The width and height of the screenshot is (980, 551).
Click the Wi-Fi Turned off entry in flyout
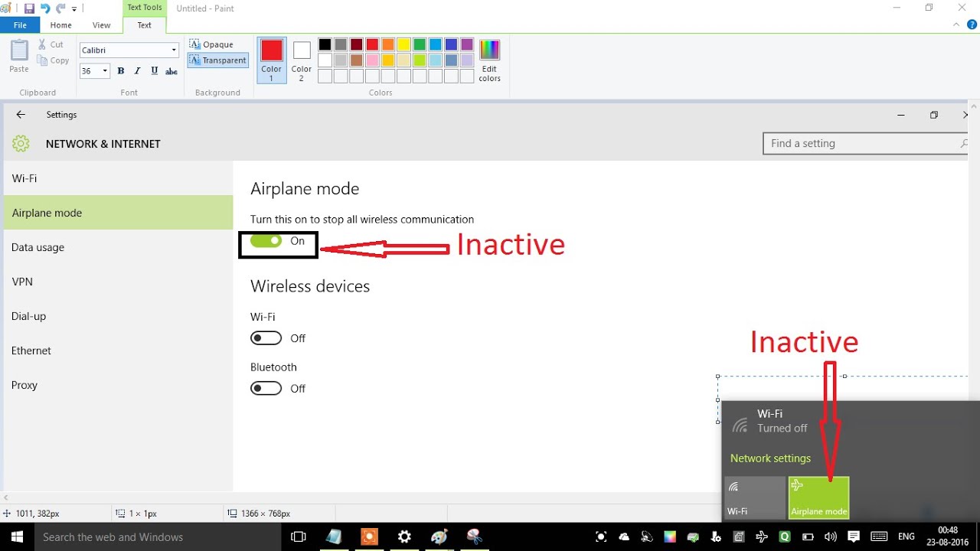tap(850, 421)
